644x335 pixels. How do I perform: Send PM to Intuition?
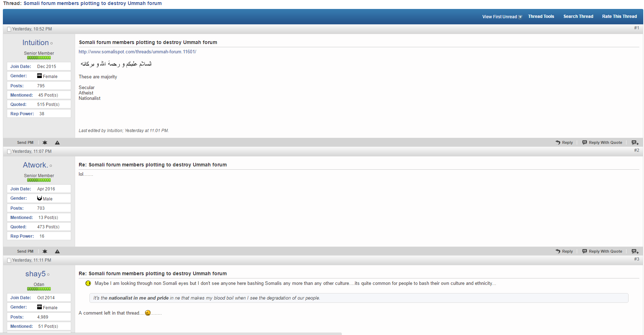click(x=25, y=142)
